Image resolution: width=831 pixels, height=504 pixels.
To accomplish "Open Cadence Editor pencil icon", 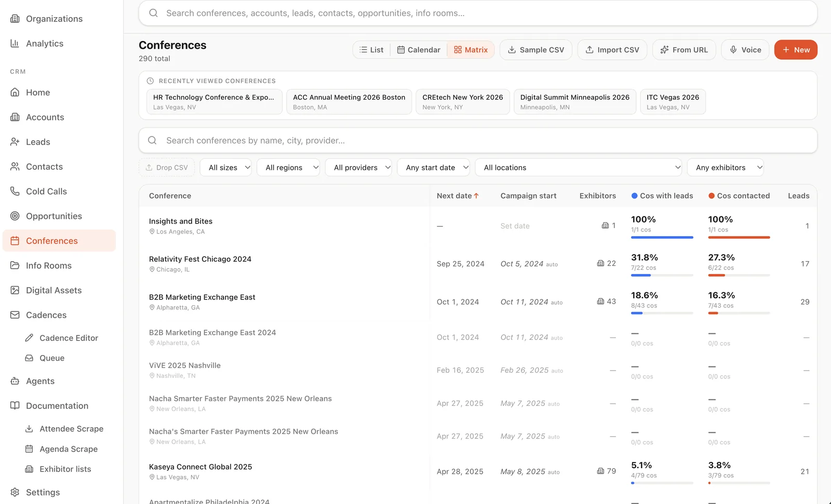I will pyautogui.click(x=29, y=338).
